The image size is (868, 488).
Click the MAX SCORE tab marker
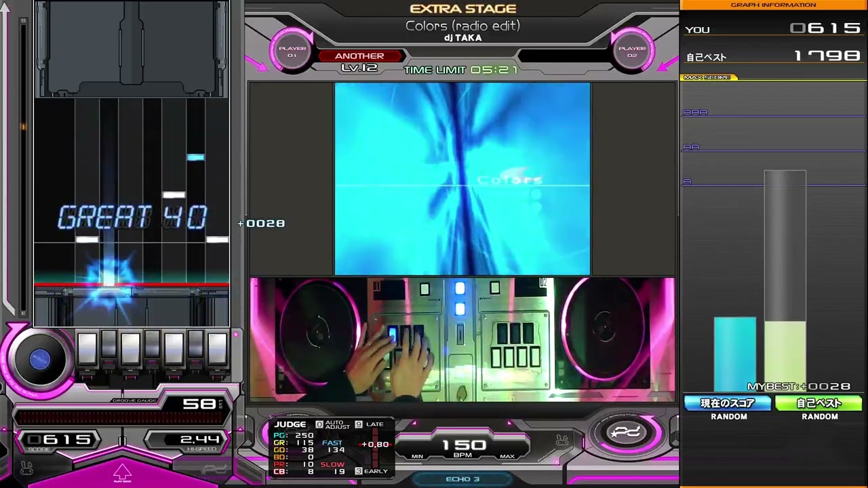pyautogui.click(x=708, y=77)
